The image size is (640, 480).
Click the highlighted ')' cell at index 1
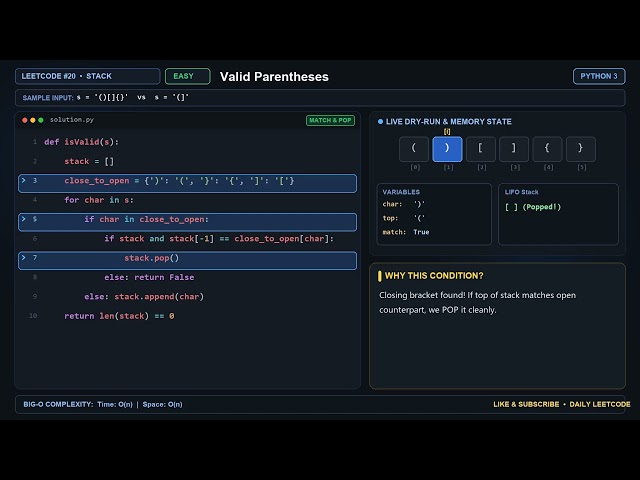pos(447,149)
